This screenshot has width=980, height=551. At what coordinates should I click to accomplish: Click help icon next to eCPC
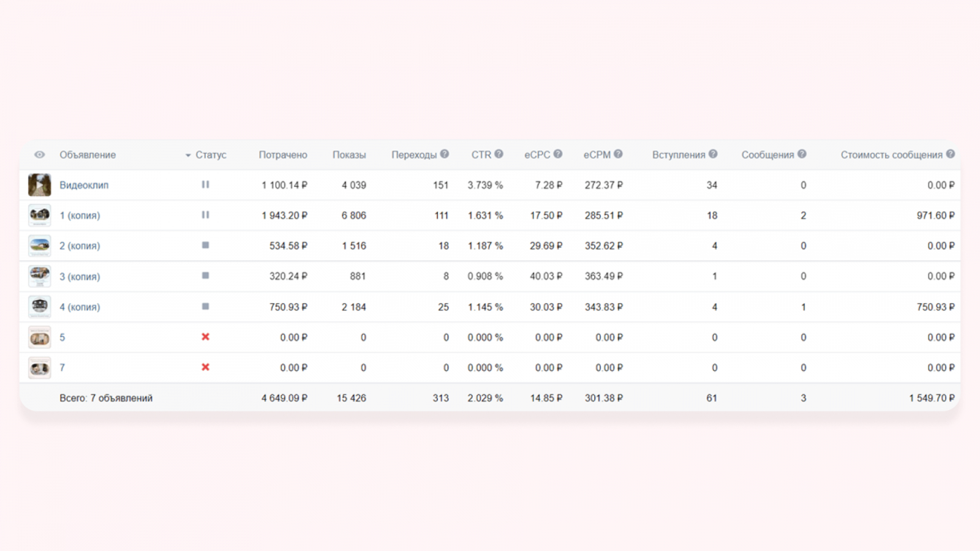[x=558, y=154]
